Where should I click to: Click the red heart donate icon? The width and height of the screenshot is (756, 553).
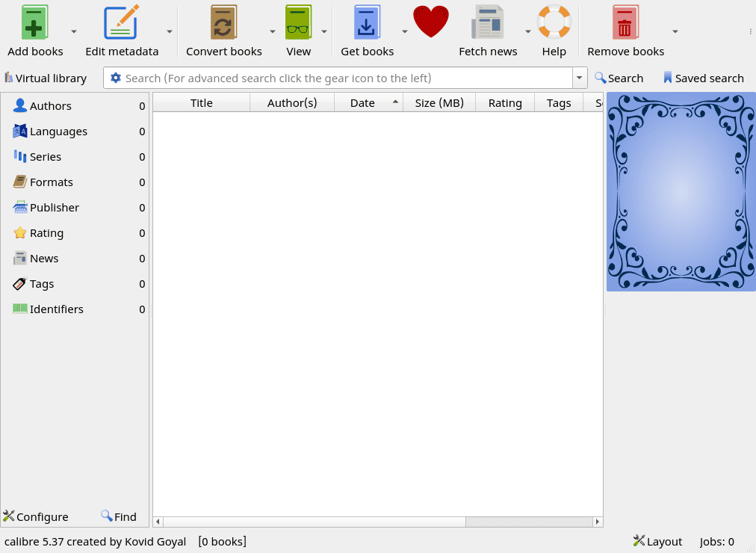[x=431, y=21]
